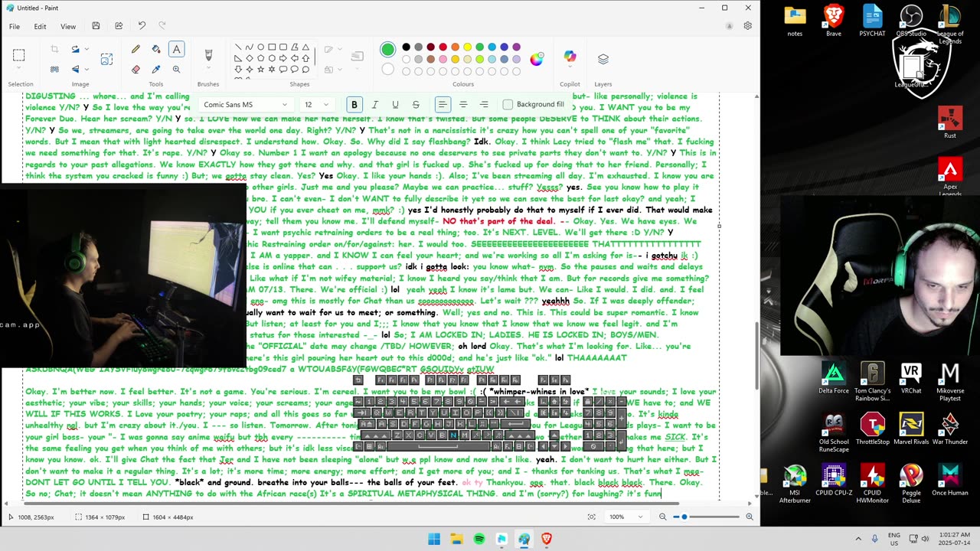Open the Comic Sans MS font dropdown
This screenshot has height=551, width=980.
coord(245,105)
